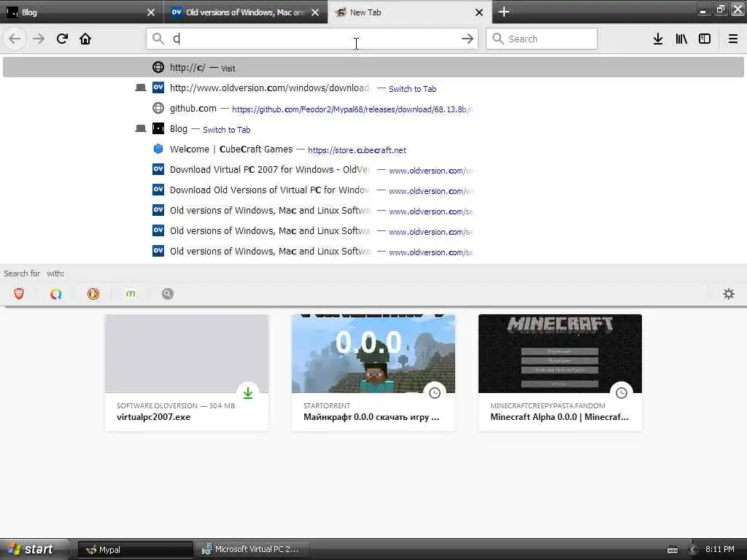Image resolution: width=747 pixels, height=560 pixels.
Task: Open search settings gear icon
Action: click(x=729, y=294)
